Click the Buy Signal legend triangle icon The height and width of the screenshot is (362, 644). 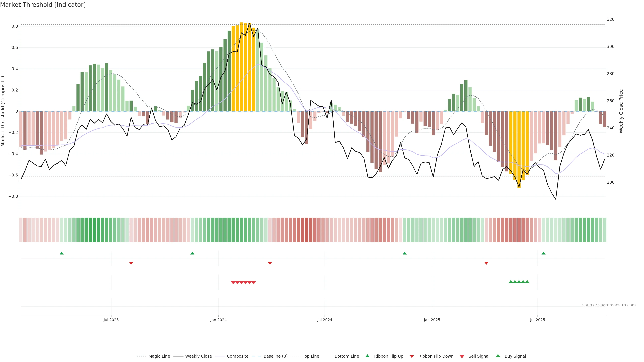pos(498,356)
